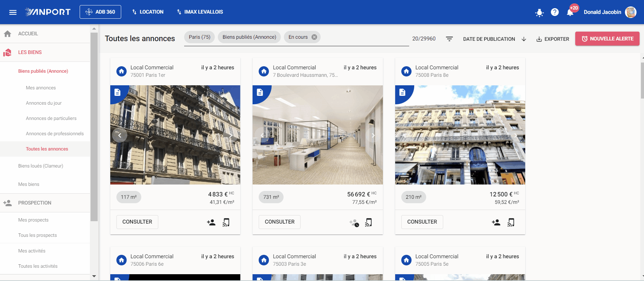Cast icon on Boulevard Haussmann card
The image size is (644, 281).
[x=368, y=223]
